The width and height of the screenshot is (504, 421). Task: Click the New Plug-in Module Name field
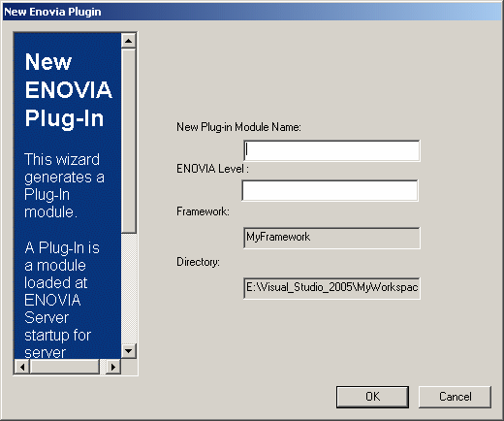coord(331,150)
